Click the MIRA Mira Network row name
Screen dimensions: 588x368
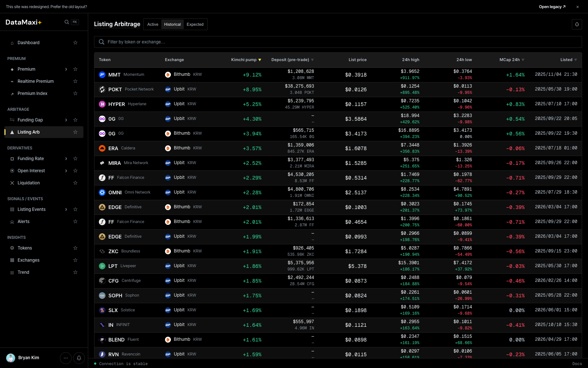[x=128, y=163]
